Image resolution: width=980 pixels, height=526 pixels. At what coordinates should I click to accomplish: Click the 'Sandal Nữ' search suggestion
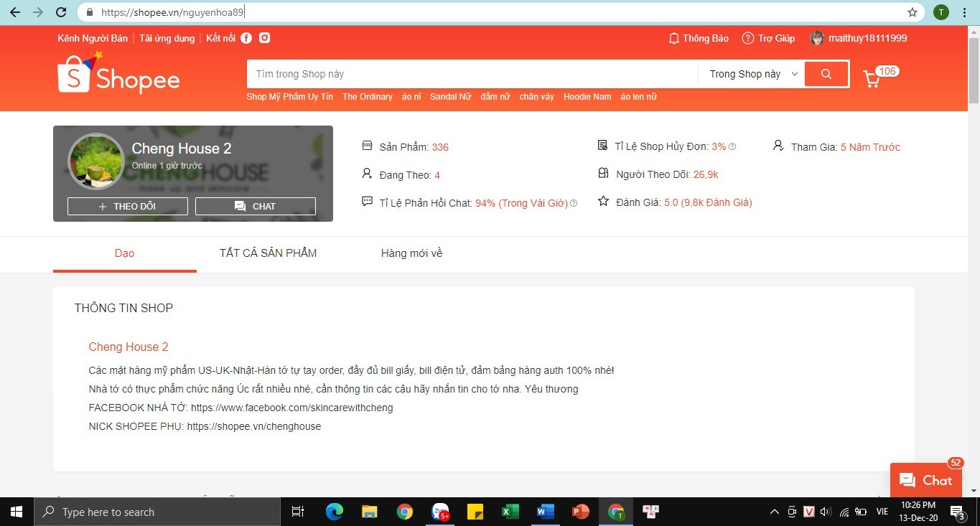pyautogui.click(x=450, y=97)
